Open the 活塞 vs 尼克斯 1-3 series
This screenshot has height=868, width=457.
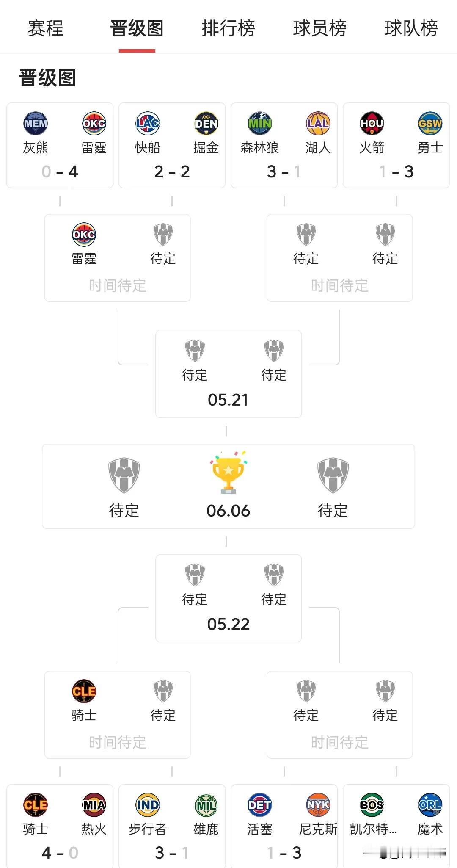click(x=284, y=826)
